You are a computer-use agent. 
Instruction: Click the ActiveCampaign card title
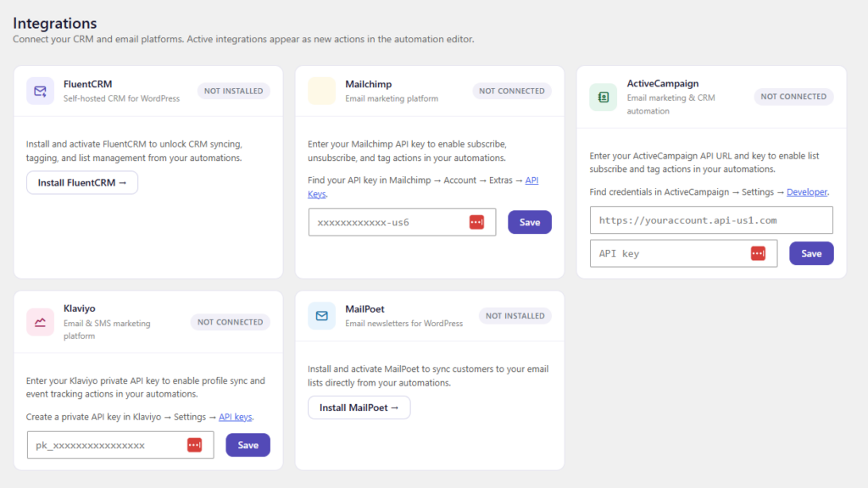(x=663, y=84)
